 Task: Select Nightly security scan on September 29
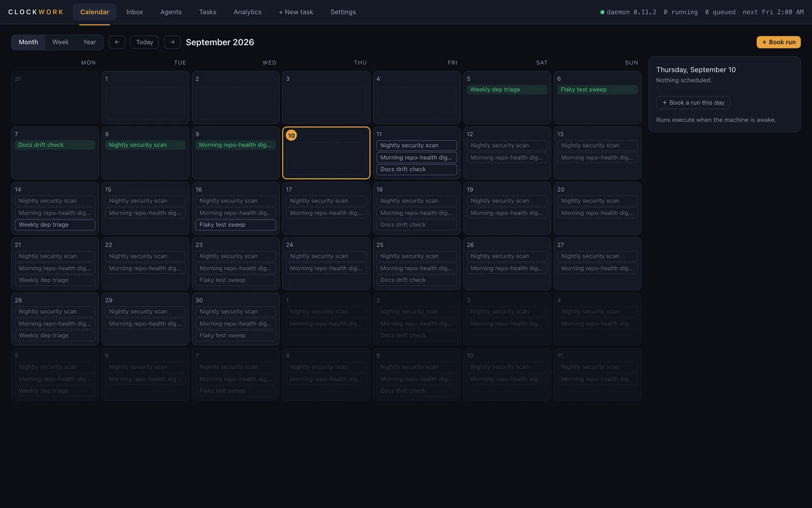[x=145, y=311]
